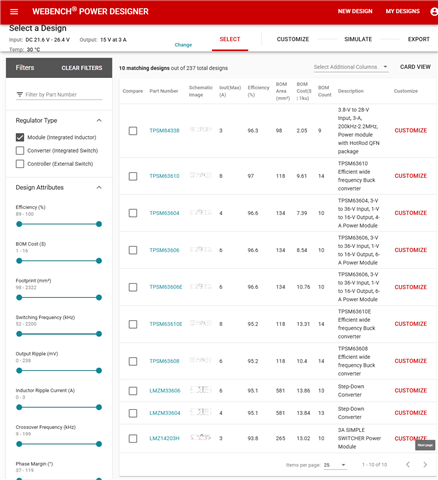Open Select Additional Columns dropdown
This screenshot has height=480, width=438.
351,67
